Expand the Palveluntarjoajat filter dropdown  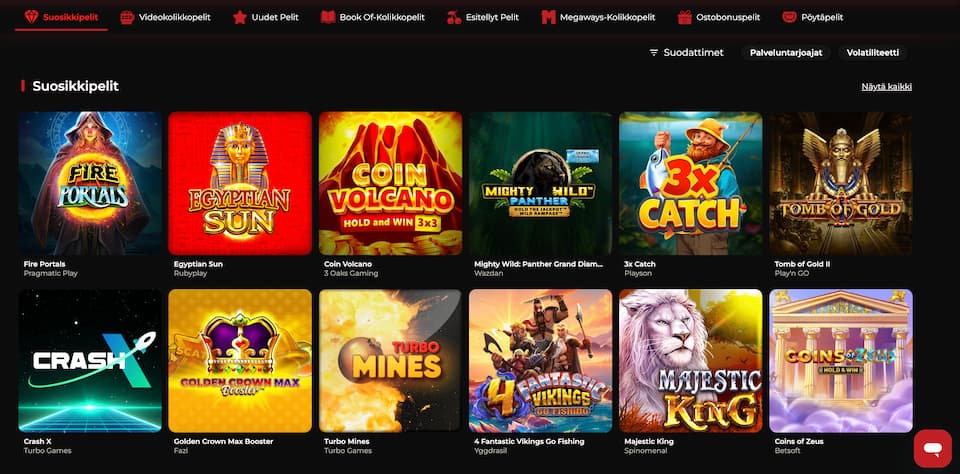(x=786, y=53)
